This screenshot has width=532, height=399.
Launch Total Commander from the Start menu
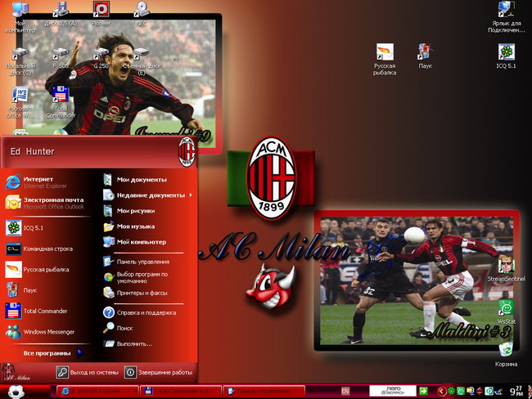click(46, 311)
